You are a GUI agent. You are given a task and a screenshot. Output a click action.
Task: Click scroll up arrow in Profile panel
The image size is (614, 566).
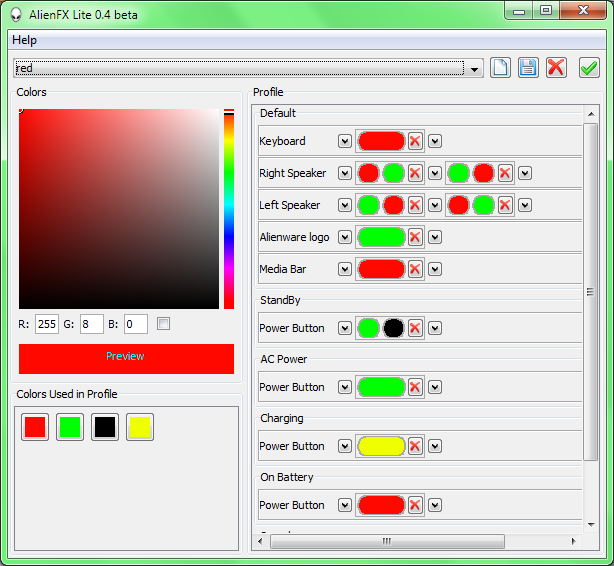pyautogui.click(x=591, y=114)
